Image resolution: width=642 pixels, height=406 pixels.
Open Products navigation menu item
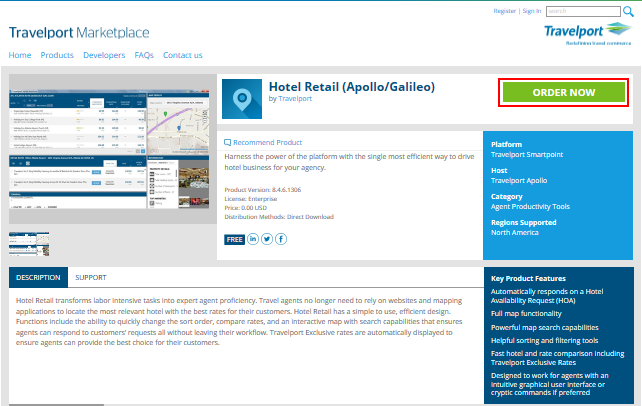click(x=57, y=55)
